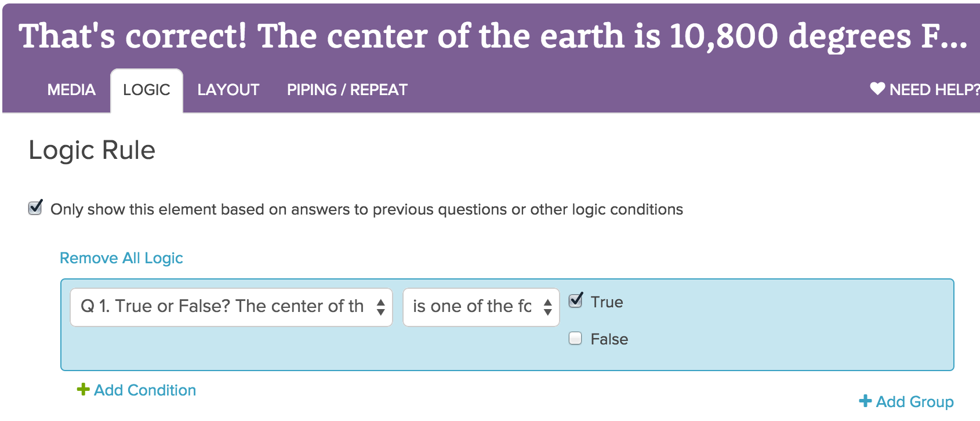The width and height of the screenshot is (980, 421).
Task: Click the 'That's correct!' element title
Action: (x=493, y=36)
